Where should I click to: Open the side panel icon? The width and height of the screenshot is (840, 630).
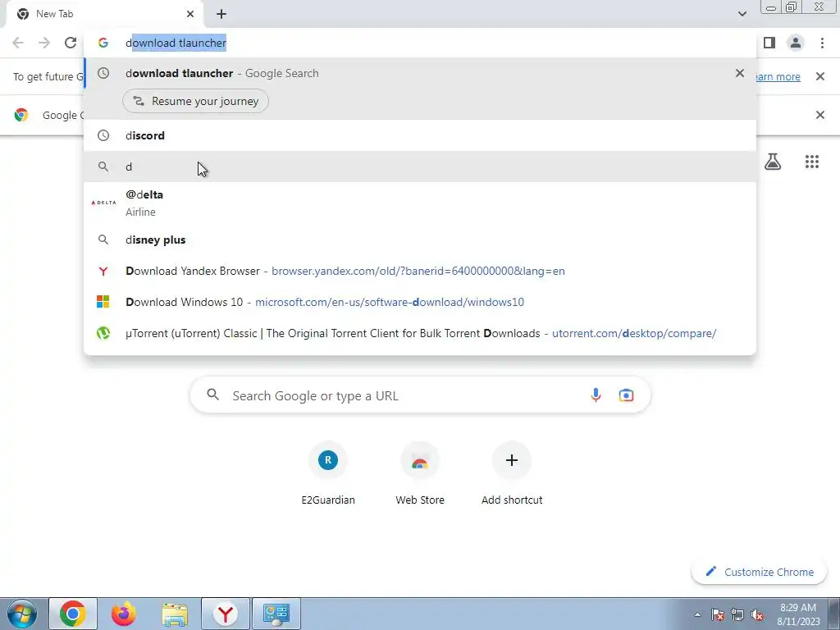769,43
